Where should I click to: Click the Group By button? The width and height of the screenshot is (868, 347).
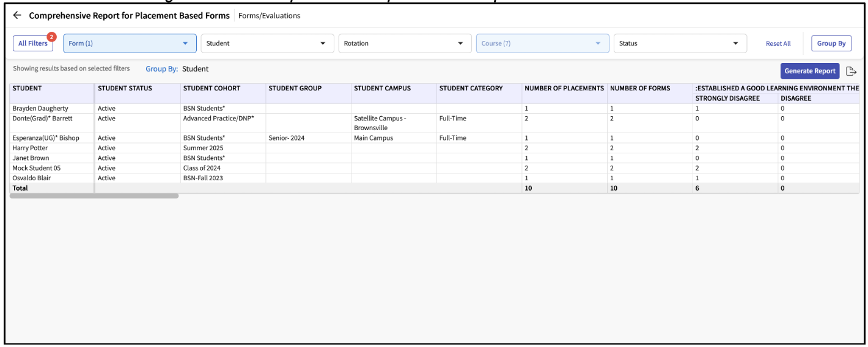[831, 44]
